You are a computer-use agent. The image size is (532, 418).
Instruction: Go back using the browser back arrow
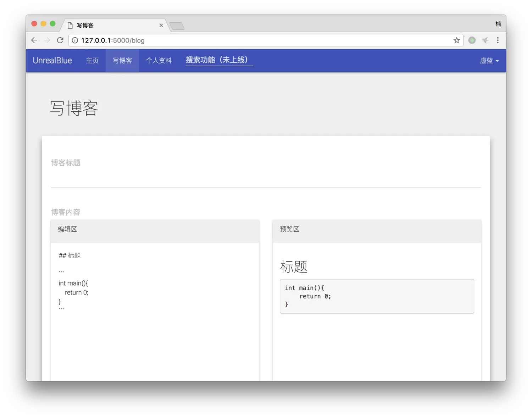[34, 40]
